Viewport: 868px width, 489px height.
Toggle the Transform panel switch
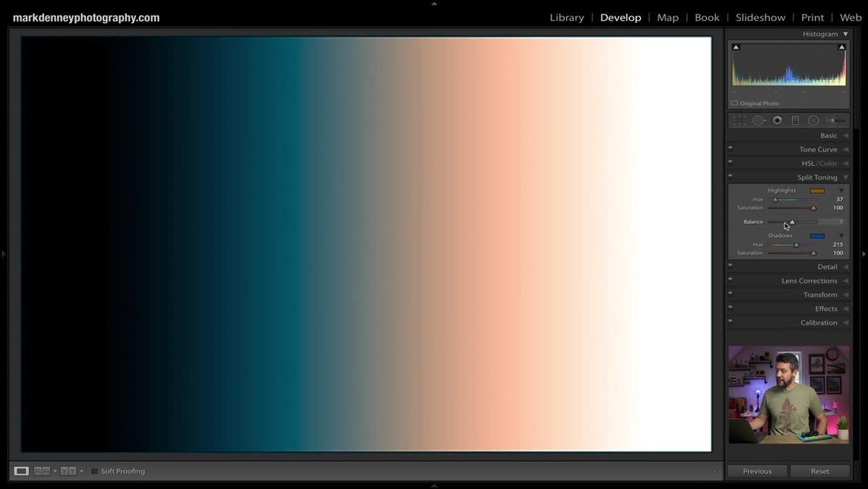731,293
